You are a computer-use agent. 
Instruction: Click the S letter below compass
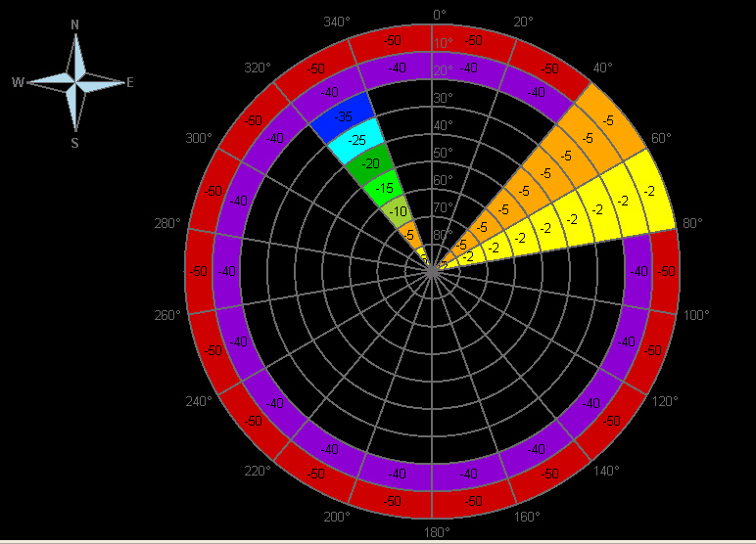(x=75, y=143)
